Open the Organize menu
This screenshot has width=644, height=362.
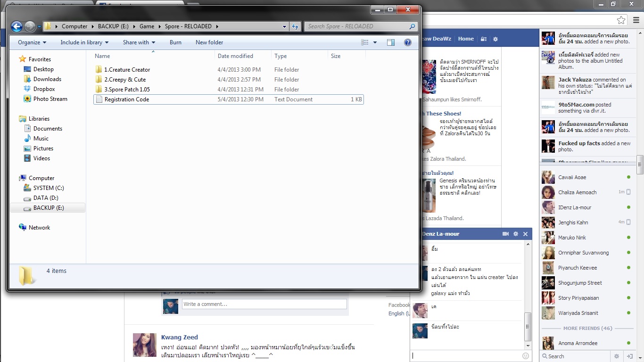tap(32, 42)
